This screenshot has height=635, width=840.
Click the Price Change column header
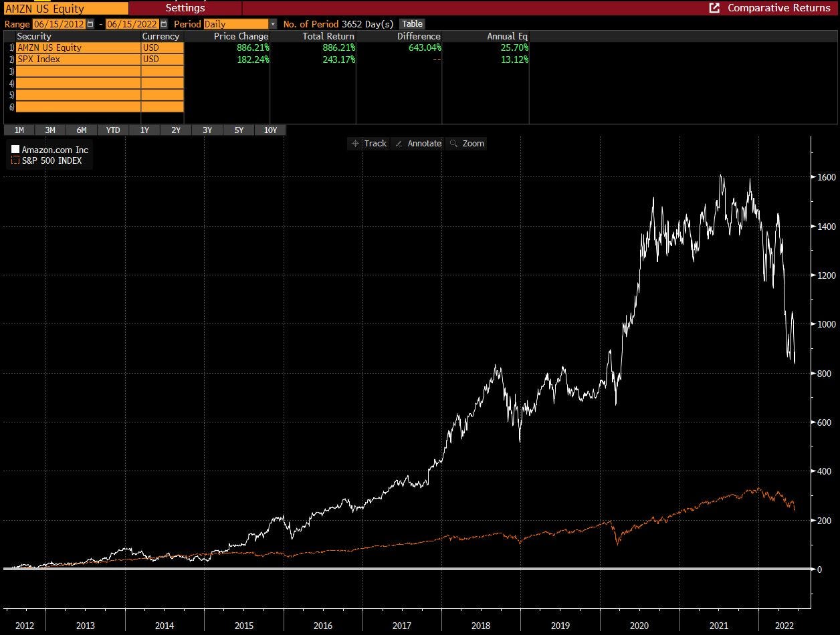click(241, 36)
